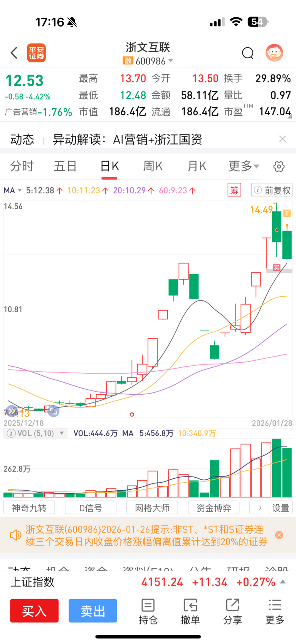Open 持仓 holdings icon
The height and width of the screenshot is (644, 296).
(148, 612)
